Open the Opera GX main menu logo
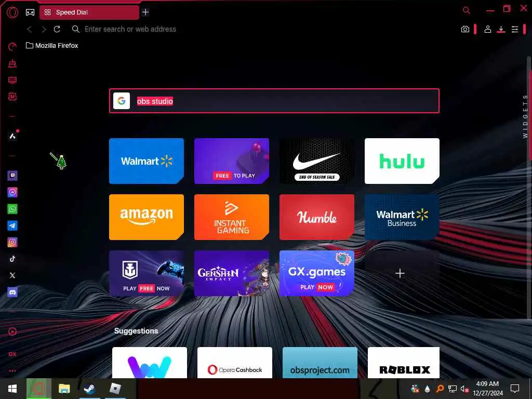 pyautogui.click(x=12, y=12)
